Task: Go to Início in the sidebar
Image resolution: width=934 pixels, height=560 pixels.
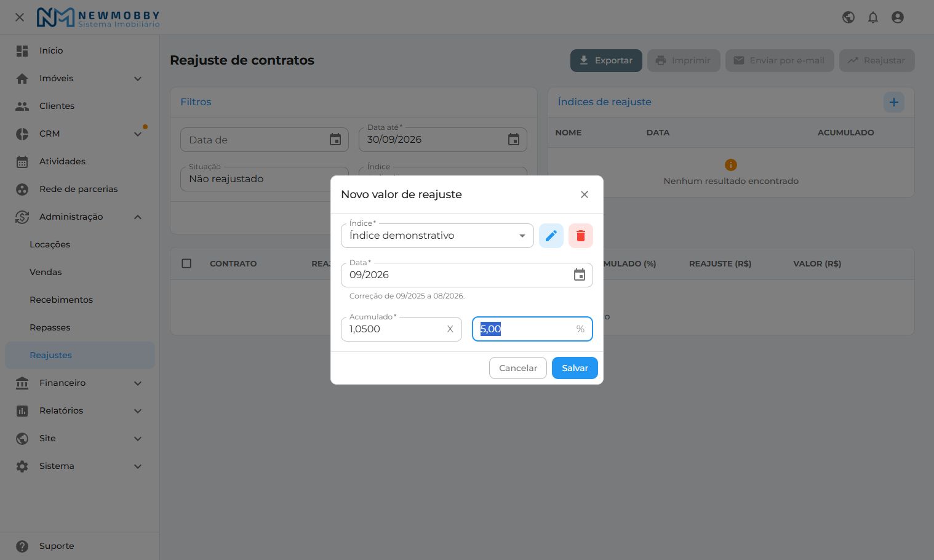Action: [x=80, y=50]
